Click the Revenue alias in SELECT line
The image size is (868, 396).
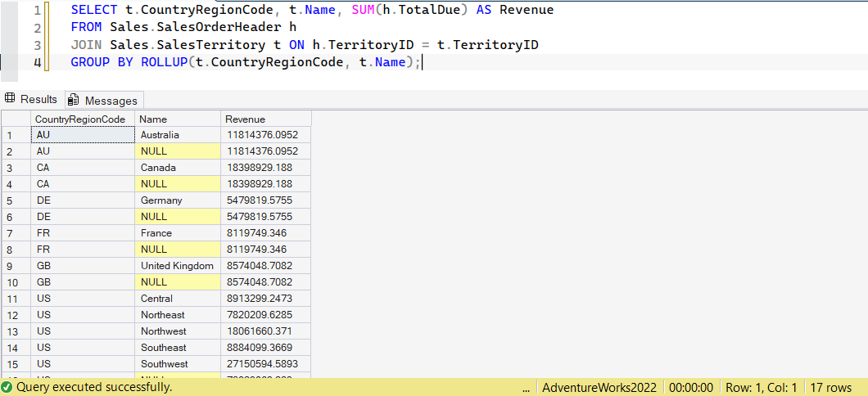click(x=527, y=10)
